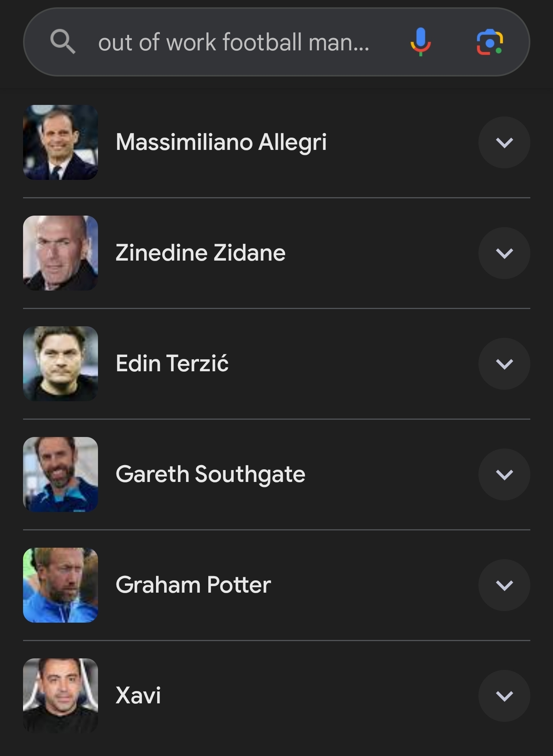This screenshot has height=756, width=553.
Task: Expand Gareth Southgate details arrow
Action: [x=504, y=475]
